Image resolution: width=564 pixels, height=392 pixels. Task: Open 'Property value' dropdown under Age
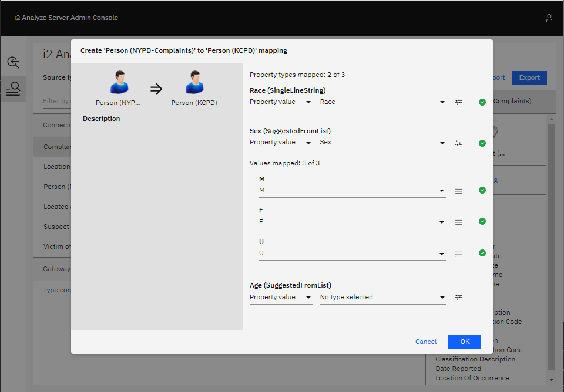281,298
